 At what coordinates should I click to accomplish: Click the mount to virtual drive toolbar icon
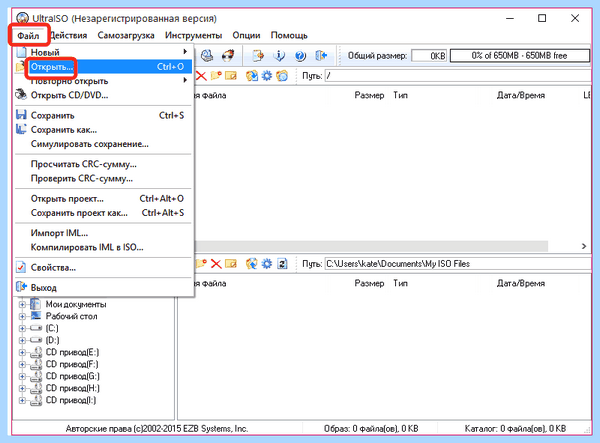(207, 56)
